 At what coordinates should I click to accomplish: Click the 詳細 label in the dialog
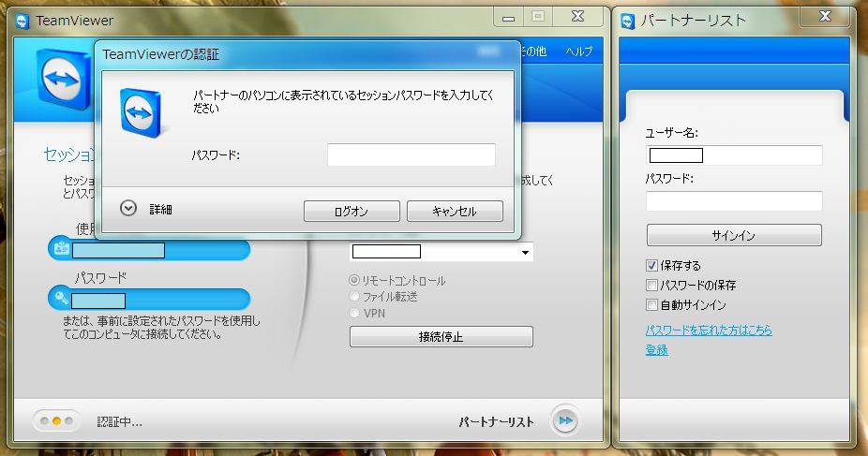pyautogui.click(x=160, y=209)
